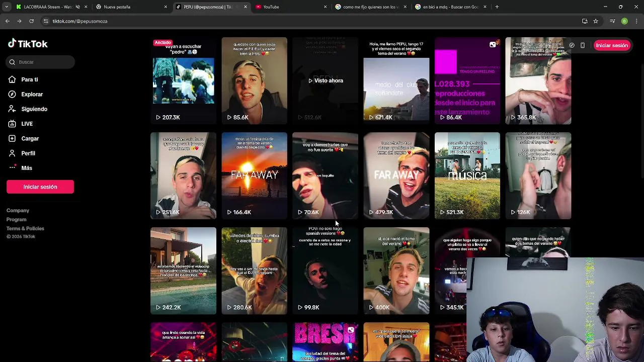Open the video with 365.8K views
The width and height of the screenshot is (644, 362).
coord(538,80)
